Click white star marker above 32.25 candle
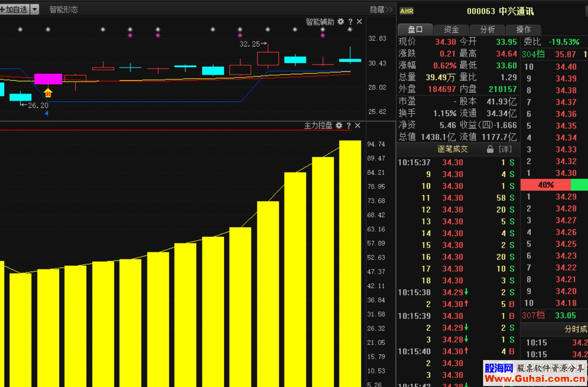588x387 pixels. (x=268, y=29)
